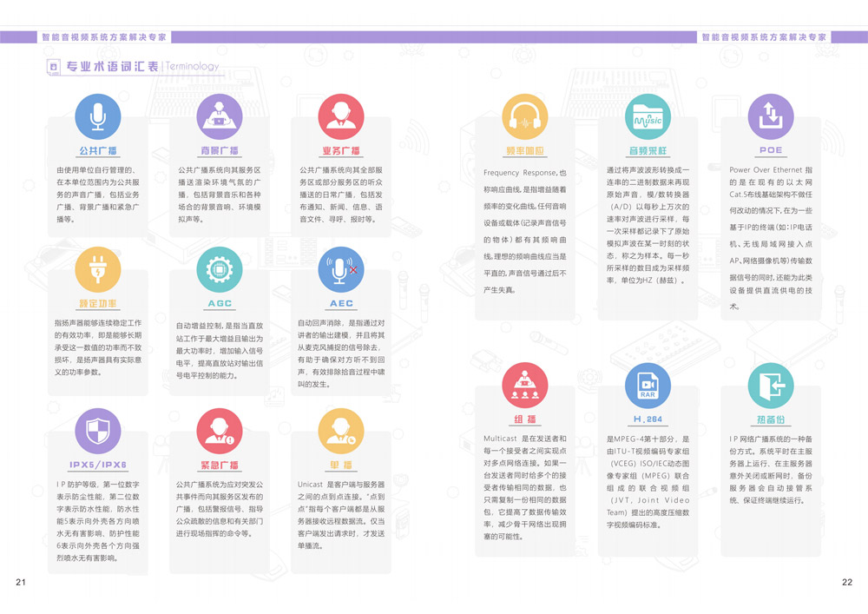The image size is (868, 614).
Task: Select the red 紧急广播 alert icon
Action: [220, 431]
